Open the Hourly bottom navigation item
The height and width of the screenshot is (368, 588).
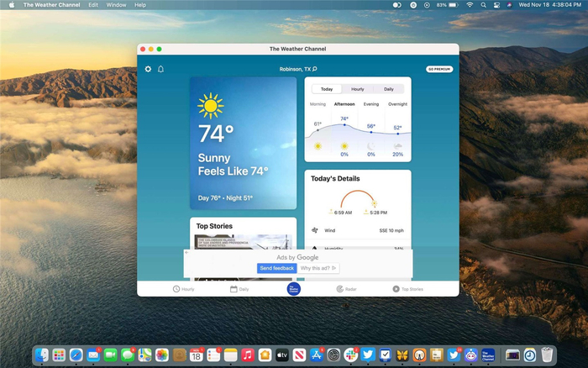click(183, 289)
